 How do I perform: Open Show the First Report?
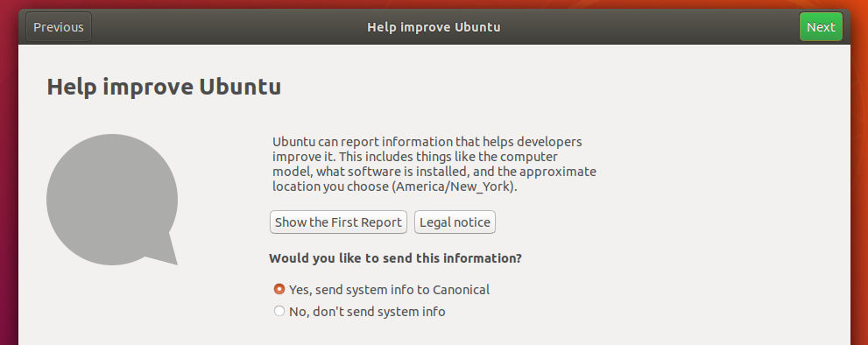point(338,222)
